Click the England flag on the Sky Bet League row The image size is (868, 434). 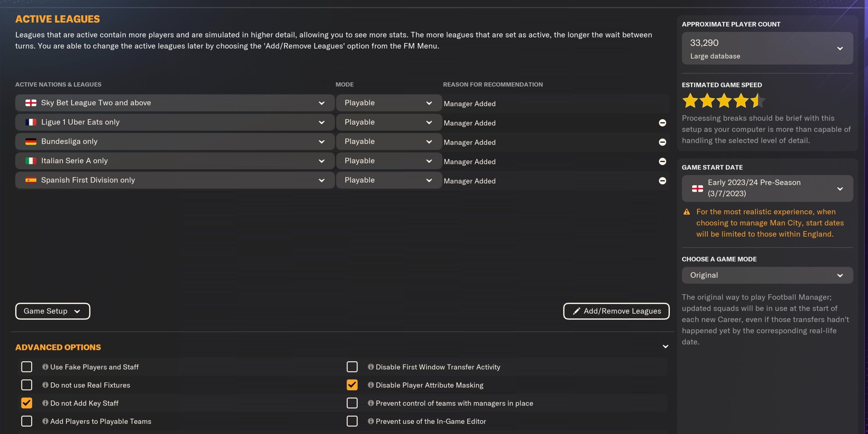click(x=31, y=103)
